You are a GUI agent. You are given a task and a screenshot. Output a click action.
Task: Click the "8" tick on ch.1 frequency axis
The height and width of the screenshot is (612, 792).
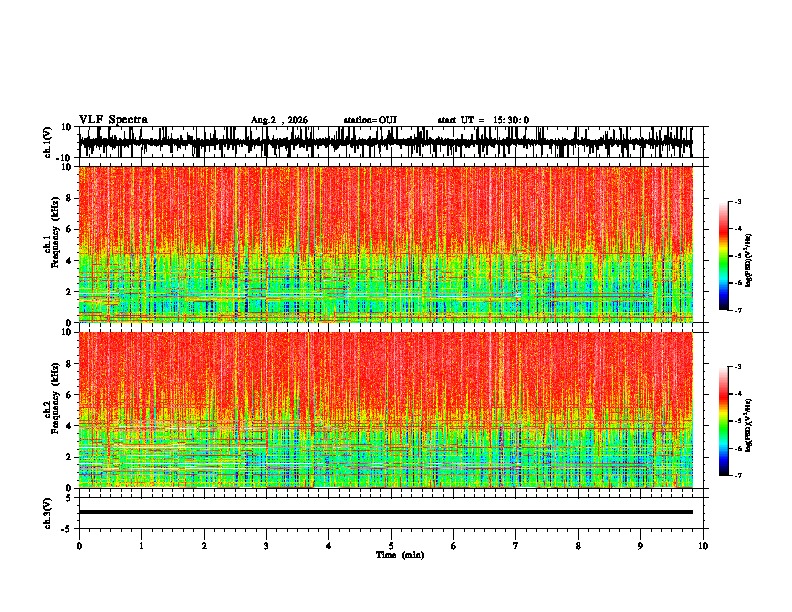pyautogui.click(x=69, y=198)
